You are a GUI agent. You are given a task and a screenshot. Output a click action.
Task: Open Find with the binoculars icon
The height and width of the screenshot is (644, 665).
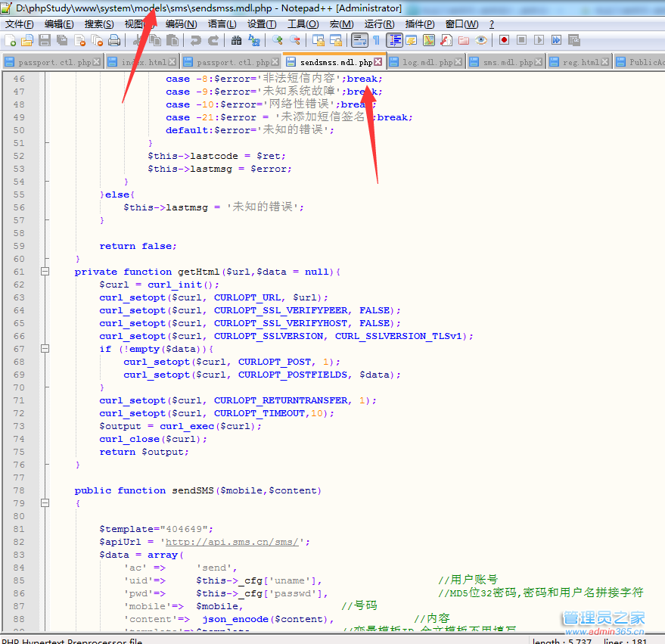(x=236, y=40)
